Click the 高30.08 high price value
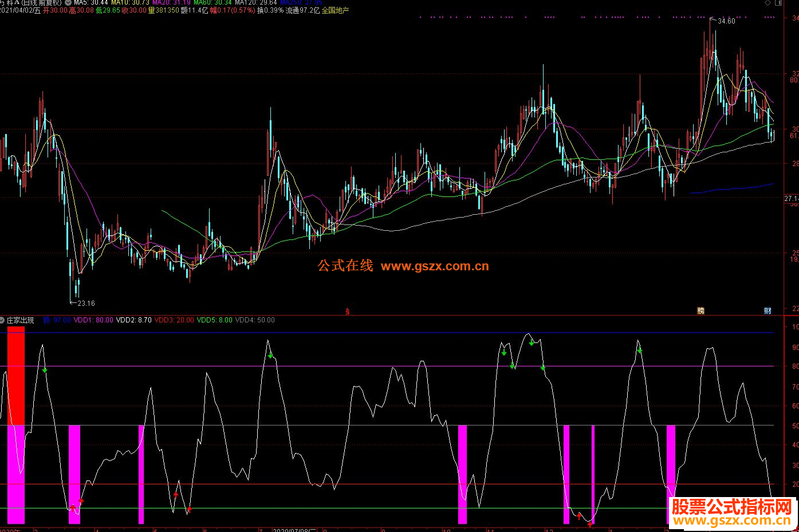Image resolution: width=799 pixels, height=532 pixels. (x=81, y=10)
